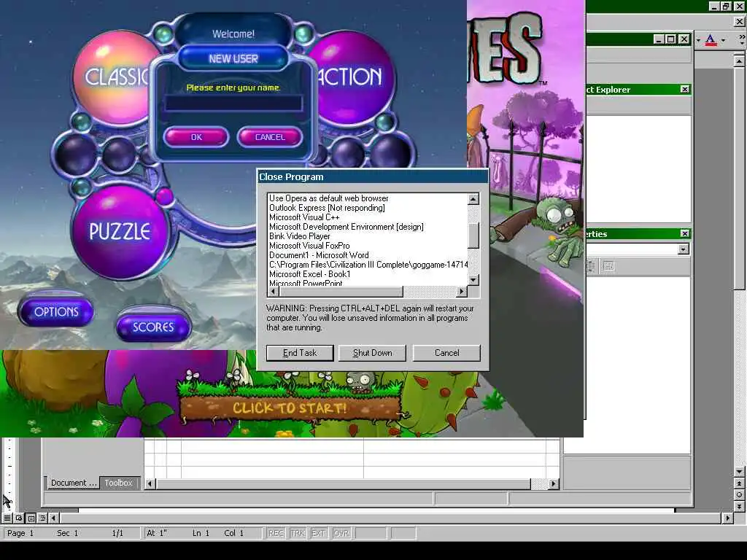Select the CLASSIC game mode orb
The width and height of the screenshot is (747, 560).
[115, 77]
